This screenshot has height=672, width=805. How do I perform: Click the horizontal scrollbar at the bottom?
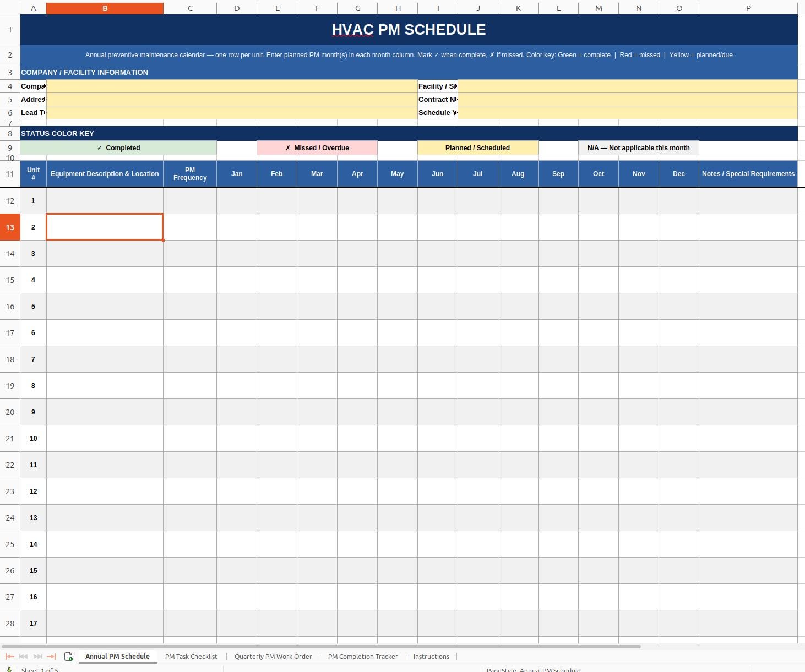point(321,646)
